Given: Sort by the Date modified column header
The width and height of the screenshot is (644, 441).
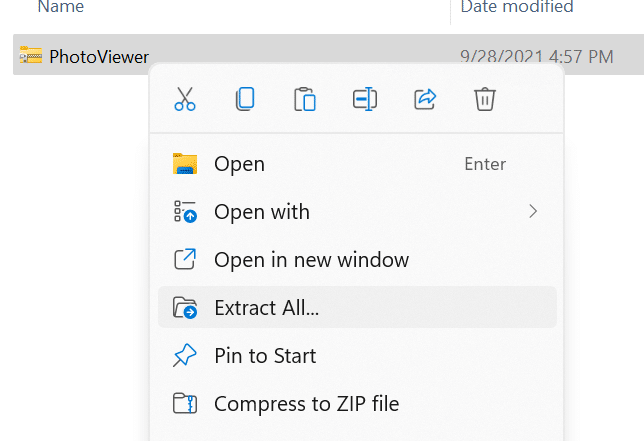Looking at the screenshot, I should tap(517, 7).
